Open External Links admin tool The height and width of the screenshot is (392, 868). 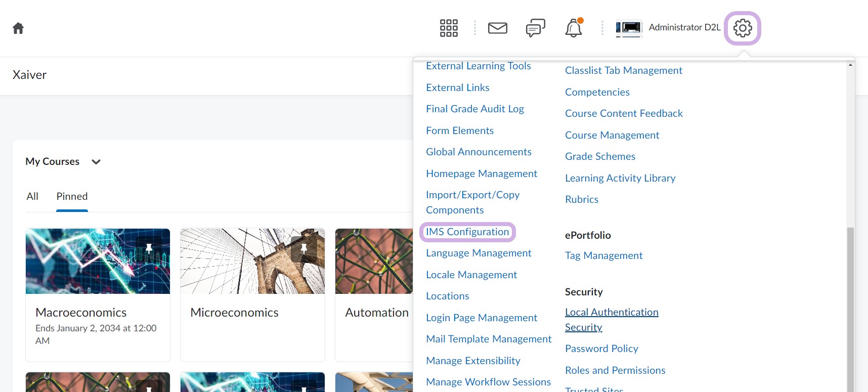458,88
